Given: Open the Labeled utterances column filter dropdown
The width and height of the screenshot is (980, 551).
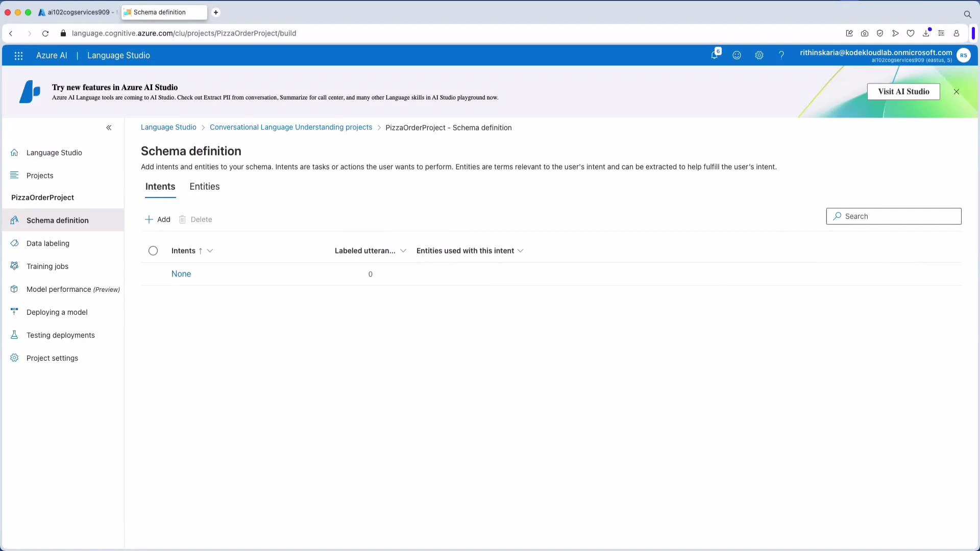Looking at the screenshot, I should [404, 251].
